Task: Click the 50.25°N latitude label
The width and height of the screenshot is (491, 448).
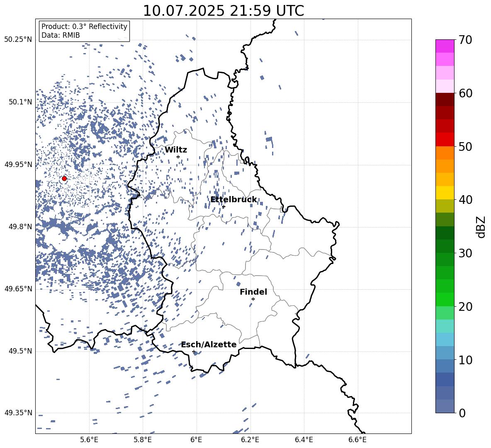Action: point(18,40)
